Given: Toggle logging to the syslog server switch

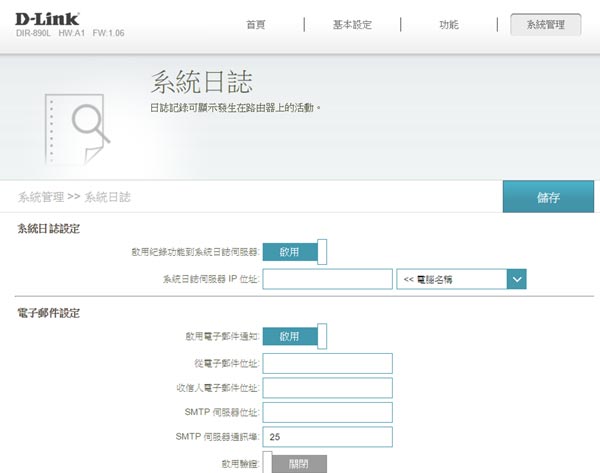Looking at the screenshot, I should click(295, 252).
